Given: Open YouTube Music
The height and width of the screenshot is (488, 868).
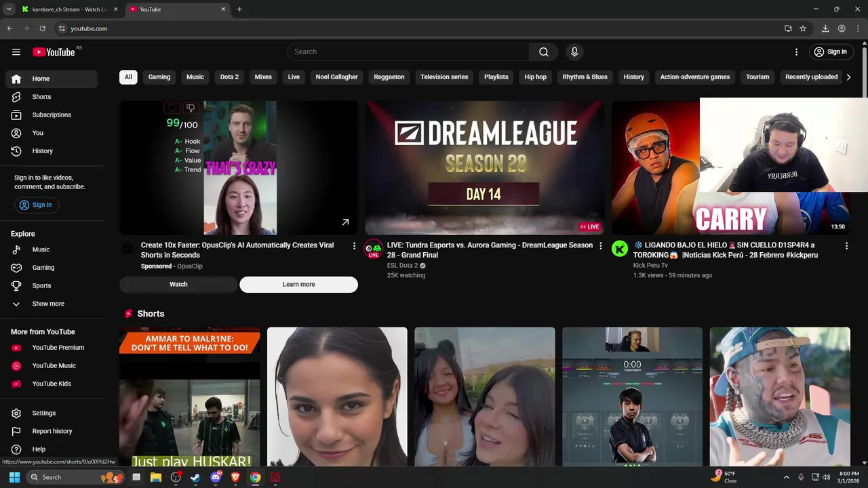Looking at the screenshot, I should pos(52,365).
